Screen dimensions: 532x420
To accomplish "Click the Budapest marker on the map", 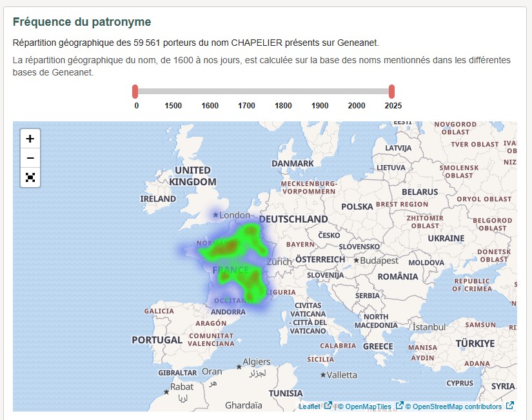I will tap(357, 261).
